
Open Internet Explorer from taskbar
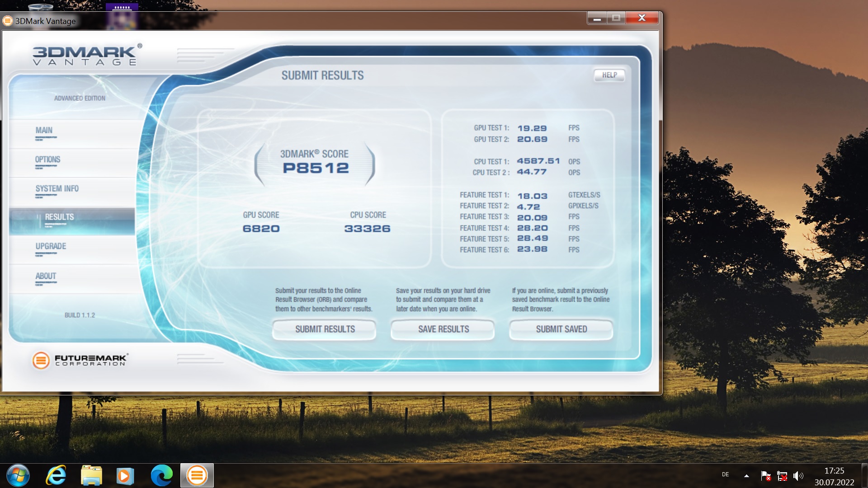coord(56,475)
